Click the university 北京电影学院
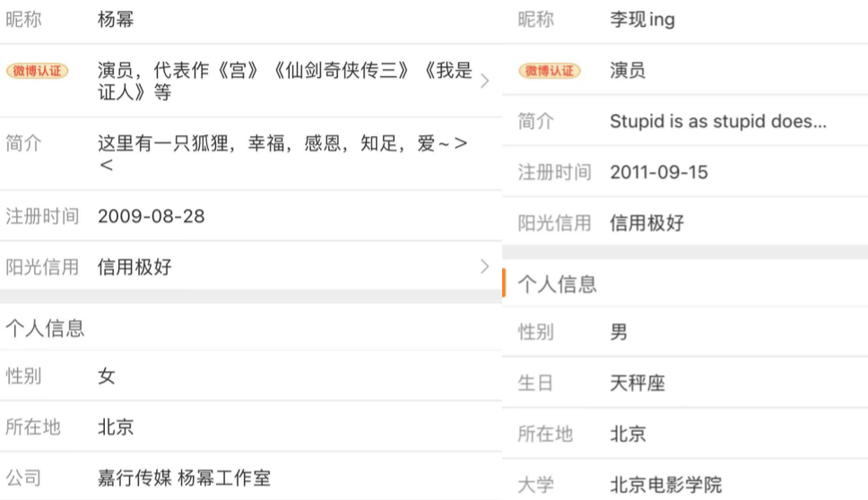 (666, 485)
